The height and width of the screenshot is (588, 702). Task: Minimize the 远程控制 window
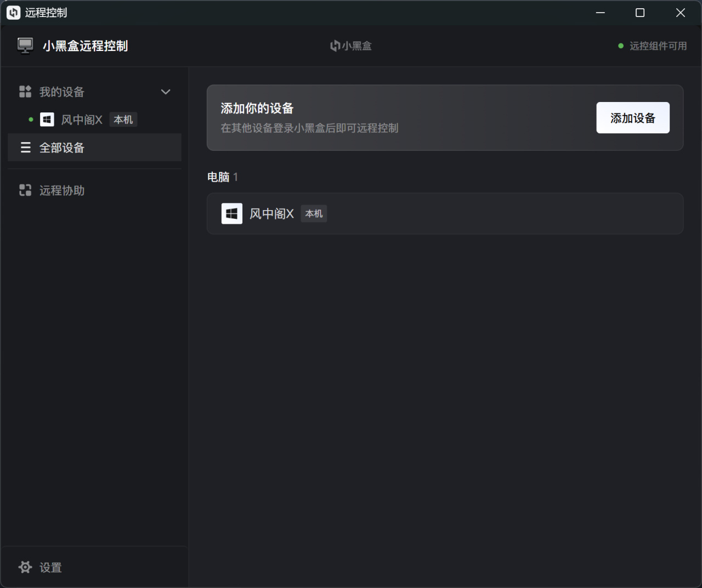(601, 13)
